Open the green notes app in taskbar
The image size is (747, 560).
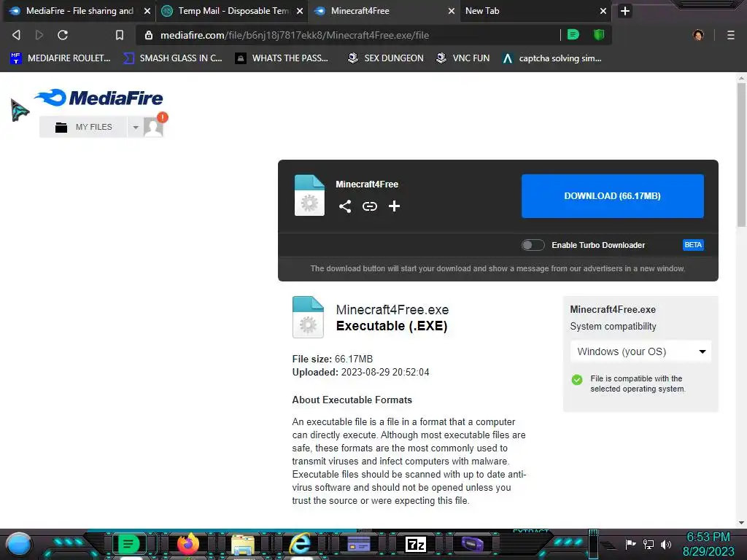click(x=128, y=543)
